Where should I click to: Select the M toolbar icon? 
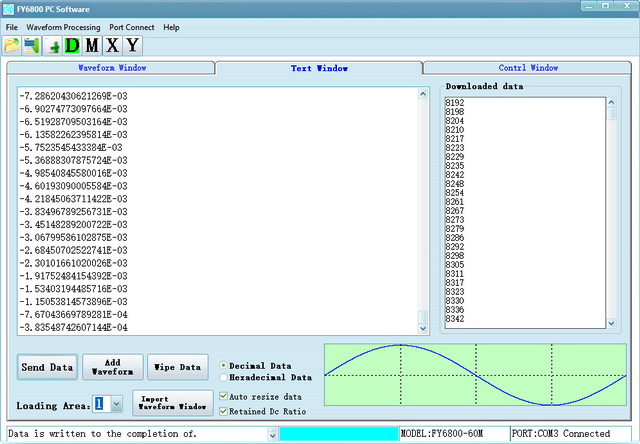pos(92,45)
